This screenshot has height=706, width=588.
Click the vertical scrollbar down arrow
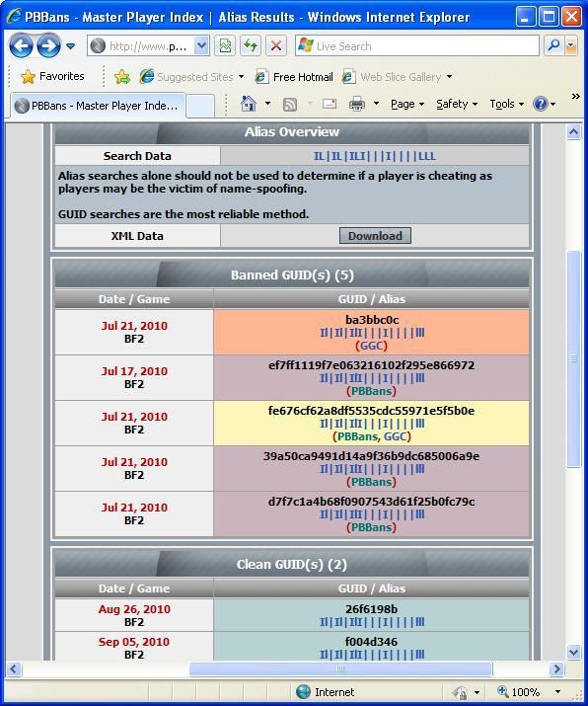coord(573,652)
